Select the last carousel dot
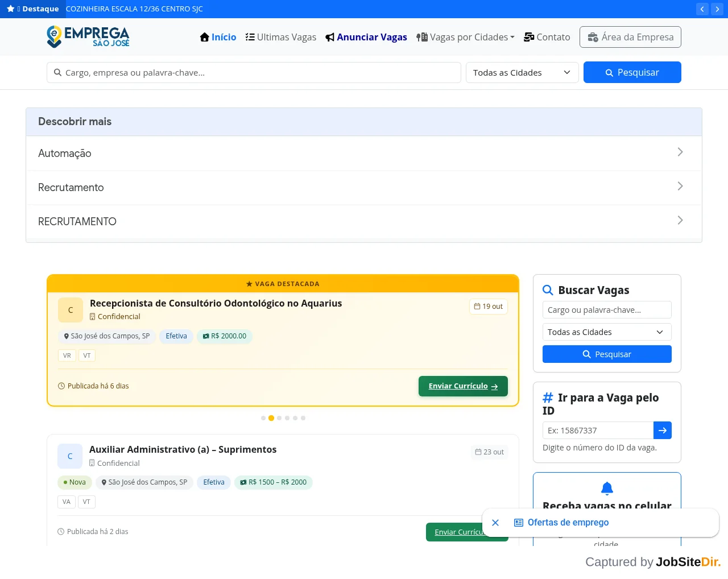Image resolution: width=728 pixels, height=579 pixels. pos(303,418)
